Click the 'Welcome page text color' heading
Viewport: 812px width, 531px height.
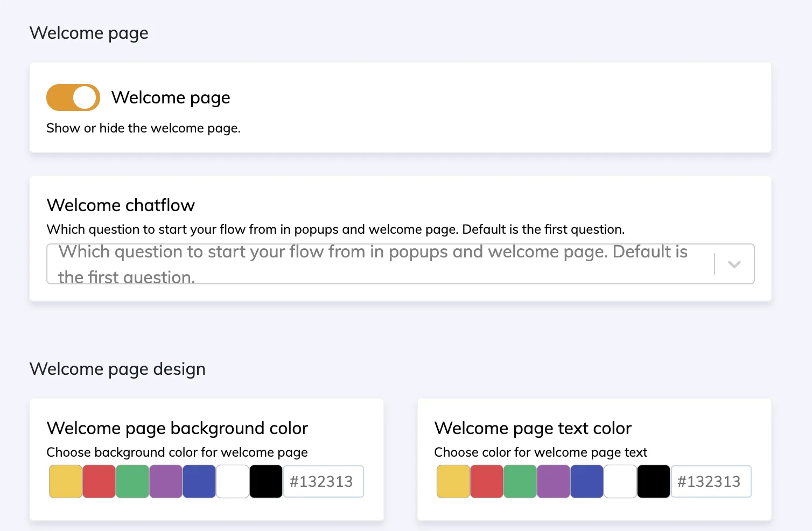(533, 428)
